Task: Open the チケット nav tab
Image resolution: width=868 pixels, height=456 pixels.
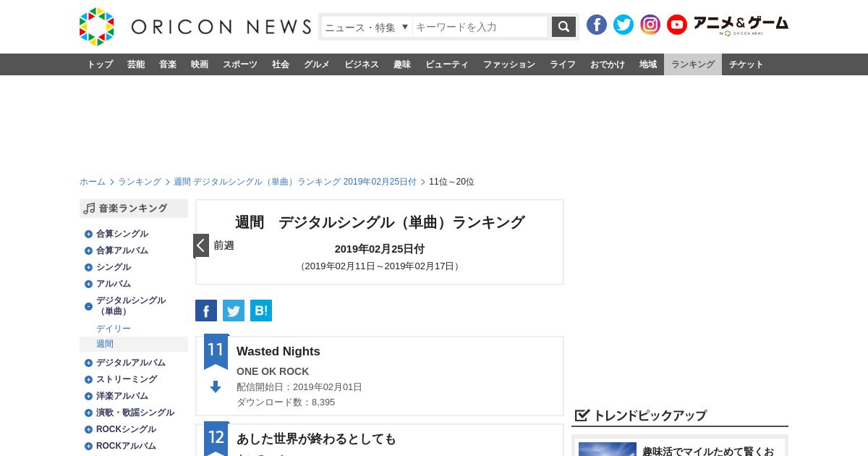Action: point(746,64)
